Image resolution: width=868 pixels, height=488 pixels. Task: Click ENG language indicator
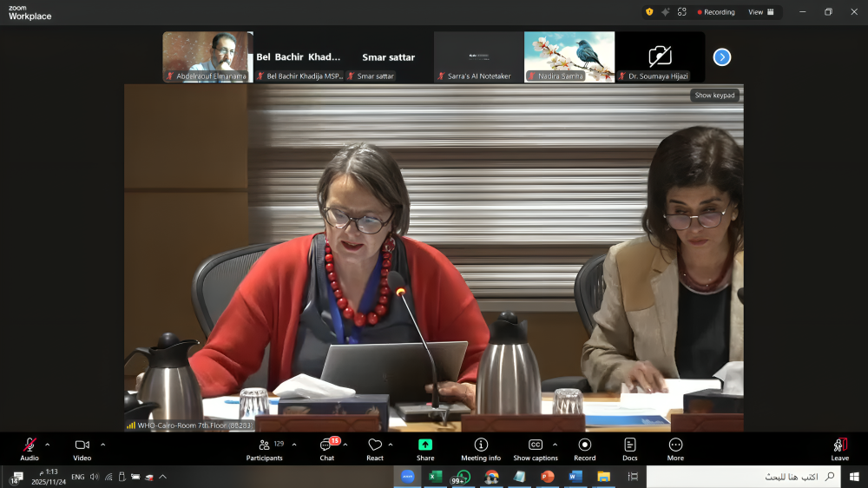[x=78, y=477]
